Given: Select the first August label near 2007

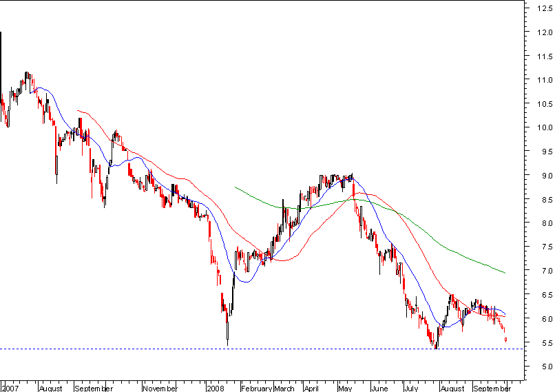Looking at the screenshot, I should pyautogui.click(x=51, y=389).
